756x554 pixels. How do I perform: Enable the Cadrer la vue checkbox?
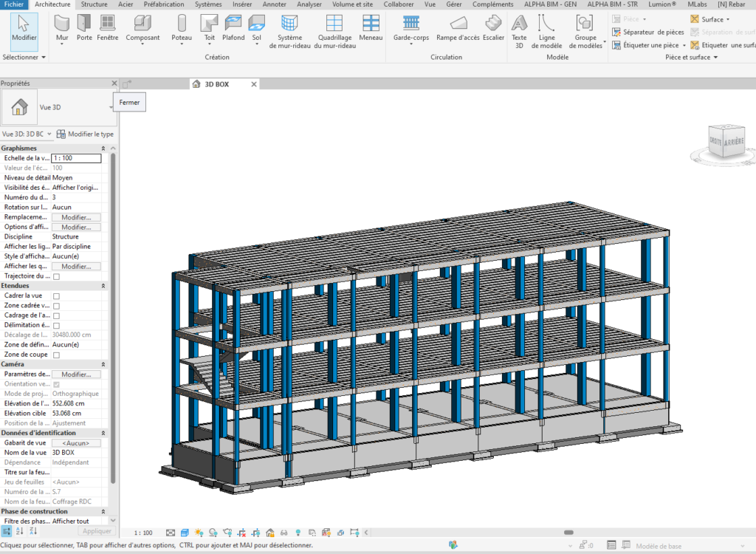[x=56, y=296]
